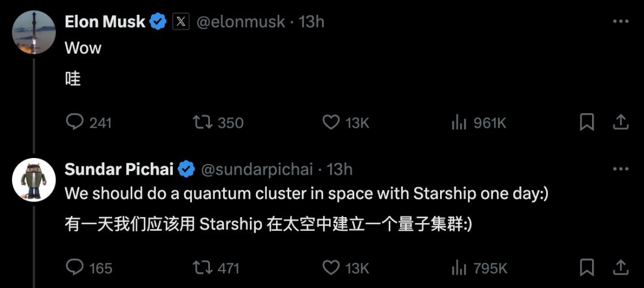
Task: Reply to Sundar Pichai's quantum cluster post
Action: click(x=75, y=268)
